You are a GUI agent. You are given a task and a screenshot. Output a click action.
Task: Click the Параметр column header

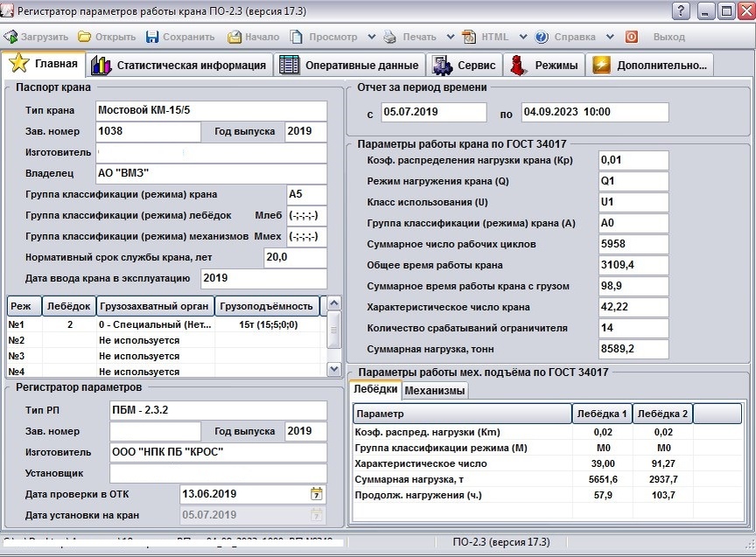coord(462,414)
